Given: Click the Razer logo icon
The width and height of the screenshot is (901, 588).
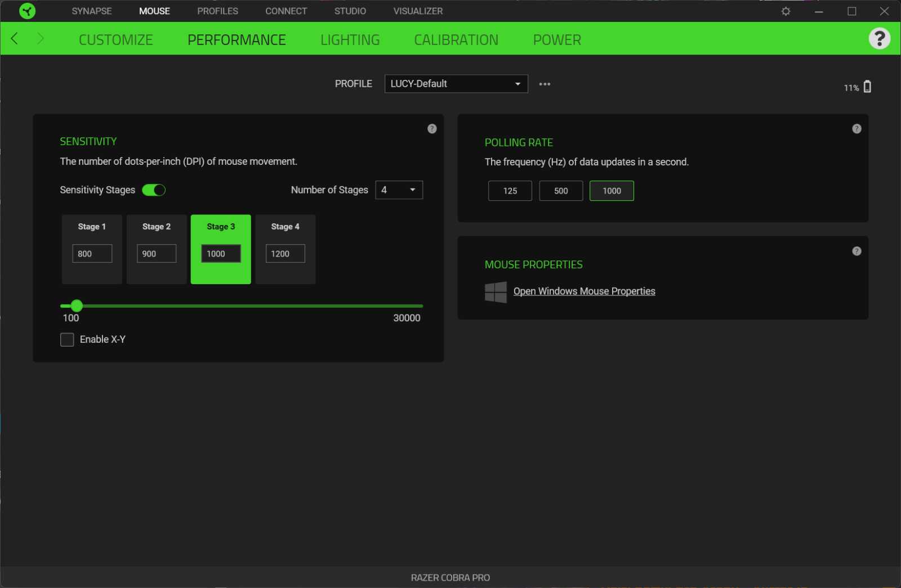Looking at the screenshot, I should coord(27,11).
